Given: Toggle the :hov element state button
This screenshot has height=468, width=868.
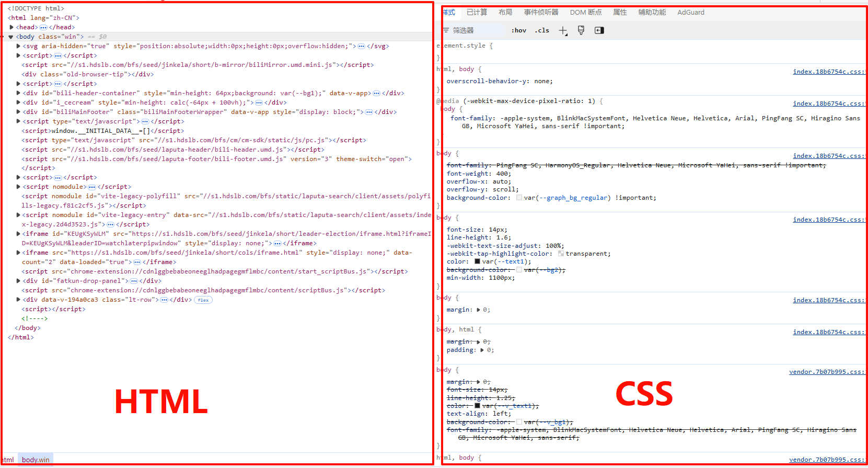Looking at the screenshot, I should 518,30.
